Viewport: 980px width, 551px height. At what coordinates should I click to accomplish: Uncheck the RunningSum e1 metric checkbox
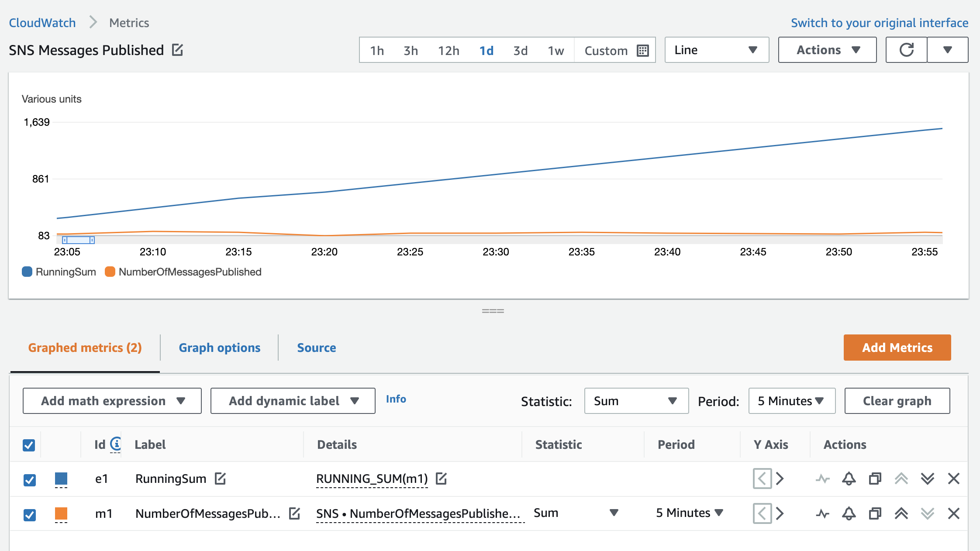[29, 479]
